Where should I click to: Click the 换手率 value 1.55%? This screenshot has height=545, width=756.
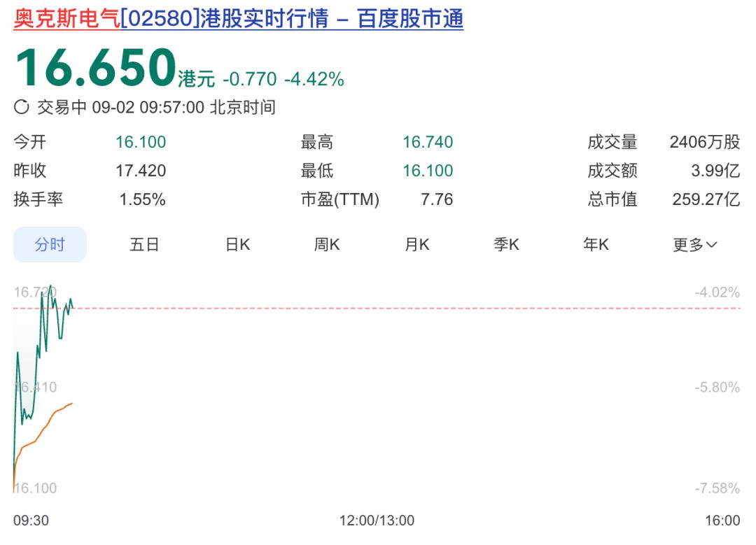(x=142, y=199)
